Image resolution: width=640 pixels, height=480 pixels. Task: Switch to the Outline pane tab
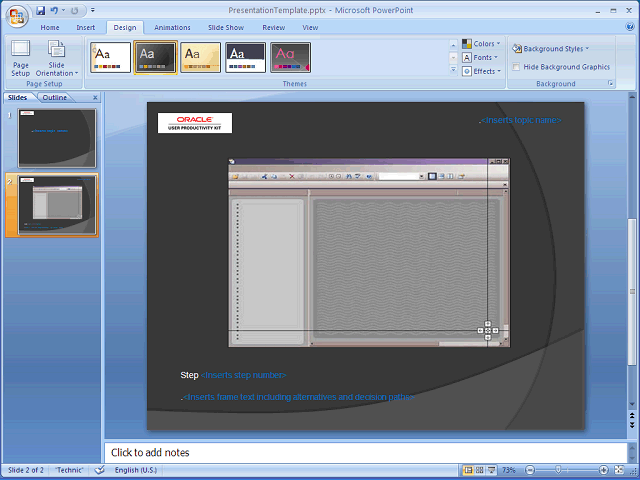pyautogui.click(x=55, y=98)
